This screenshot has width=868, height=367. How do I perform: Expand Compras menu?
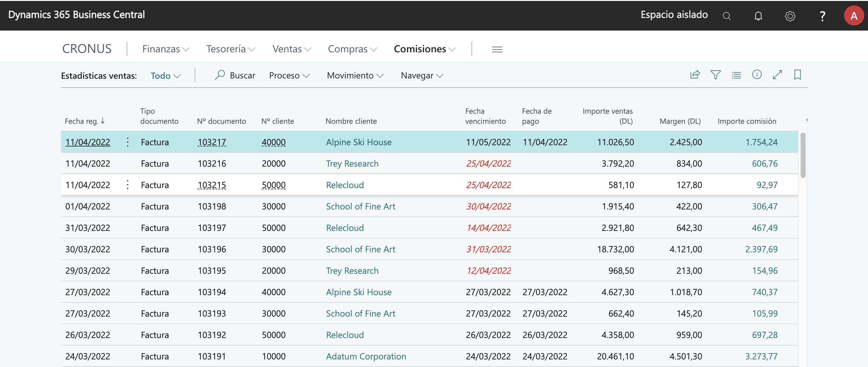click(352, 49)
